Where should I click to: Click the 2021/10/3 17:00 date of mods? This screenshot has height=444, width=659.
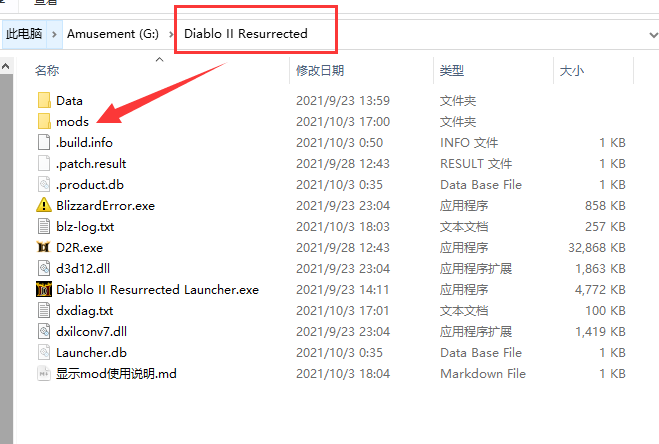[343, 122]
